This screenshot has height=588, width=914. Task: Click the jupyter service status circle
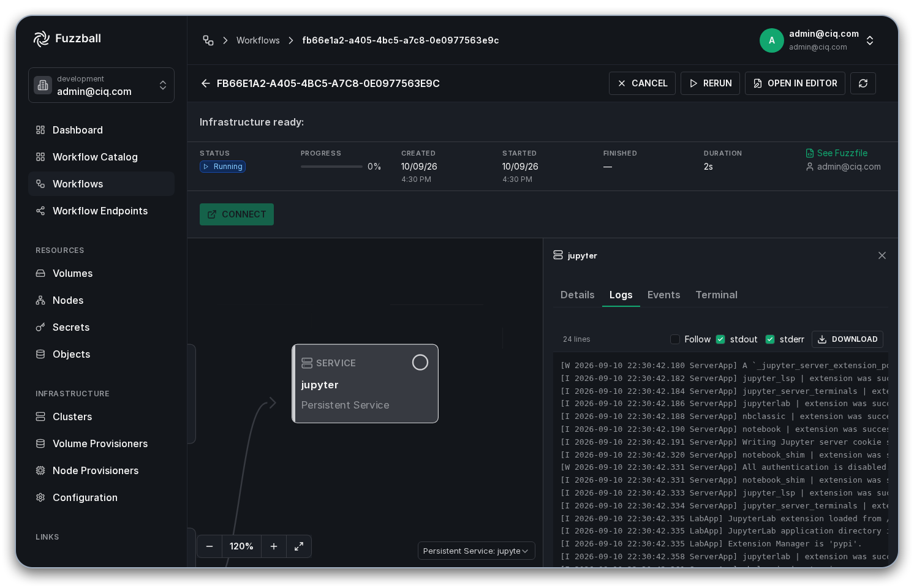(x=420, y=363)
